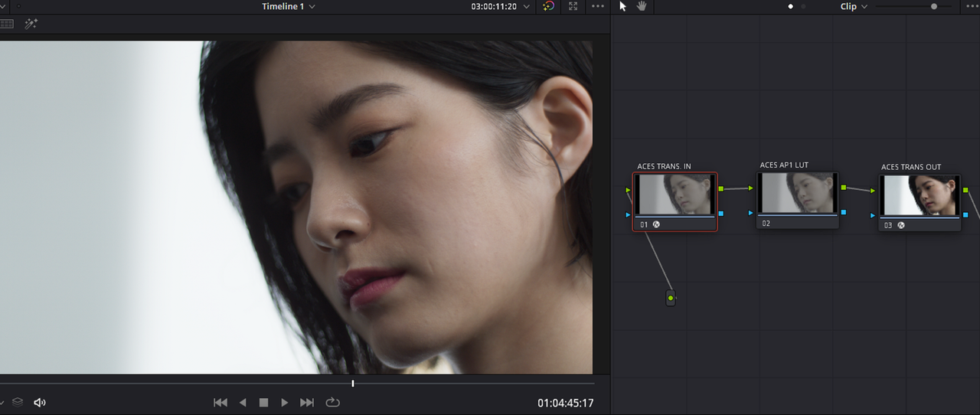Select the arrow pointer tool in node editor
This screenshot has width=980, height=415.
coord(622,6)
